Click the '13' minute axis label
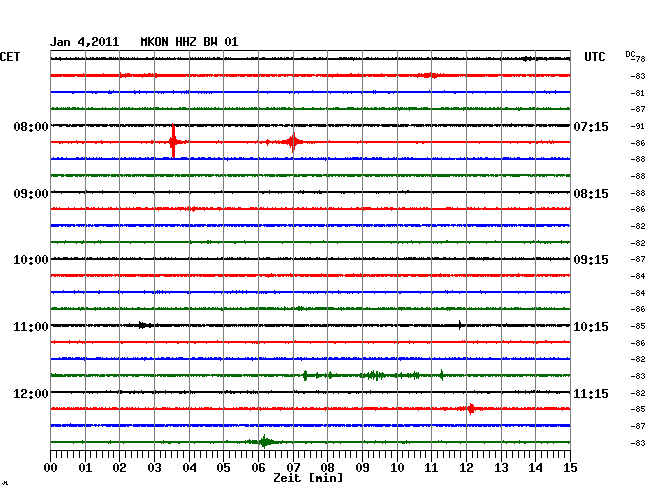Image resolution: width=650 pixels, height=494 pixels. [x=501, y=468]
